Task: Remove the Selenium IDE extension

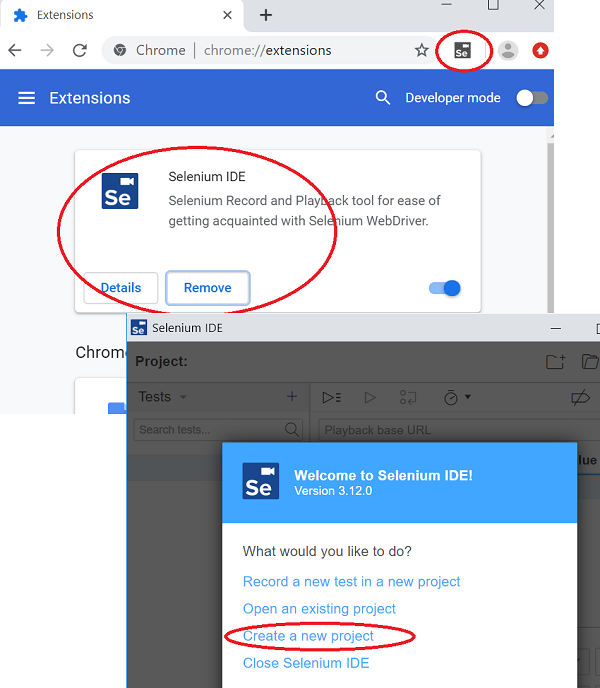Action: (x=208, y=288)
